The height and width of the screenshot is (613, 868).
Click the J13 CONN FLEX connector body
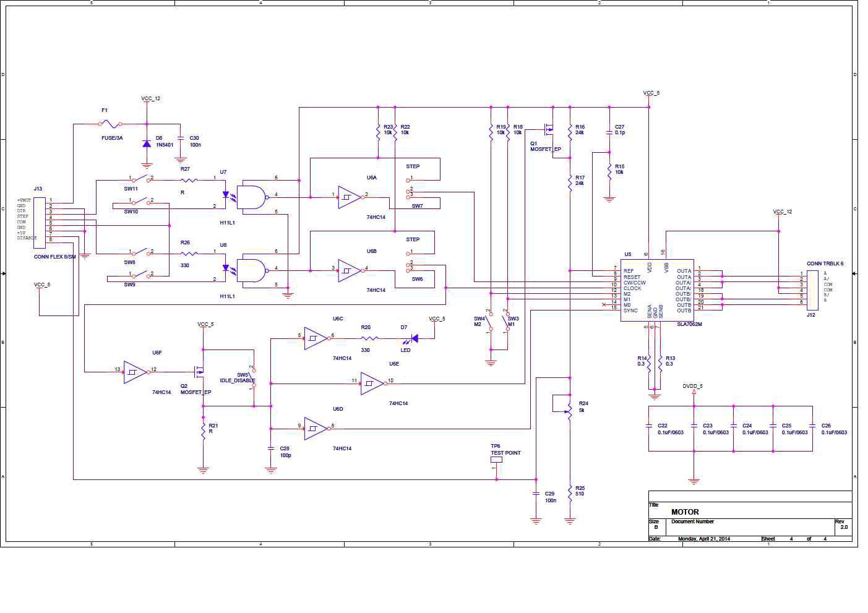coord(40,223)
